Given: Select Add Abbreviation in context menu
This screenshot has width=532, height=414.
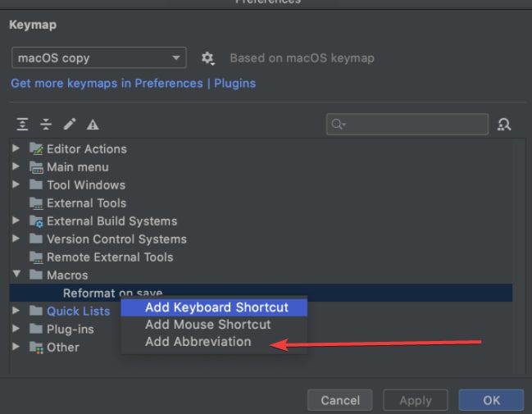Looking at the screenshot, I should pyautogui.click(x=198, y=342).
